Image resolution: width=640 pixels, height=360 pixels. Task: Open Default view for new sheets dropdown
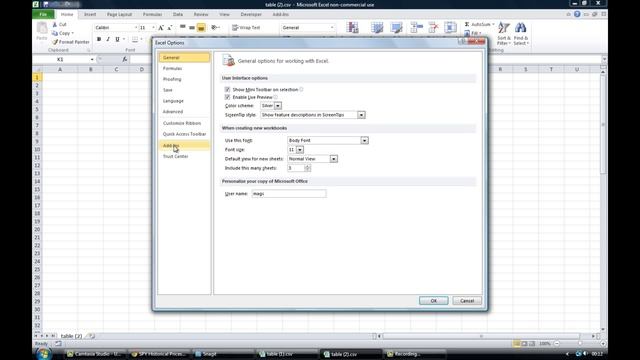[333, 159]
